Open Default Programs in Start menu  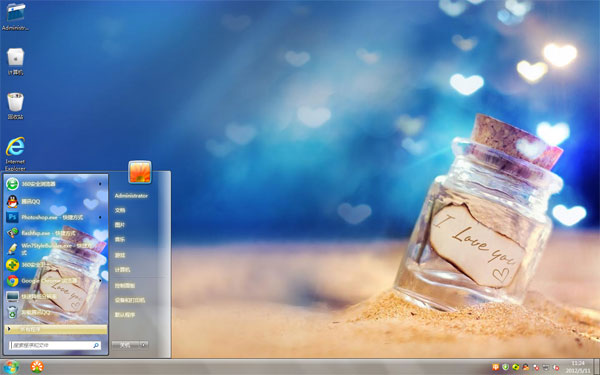click(125, 315)
